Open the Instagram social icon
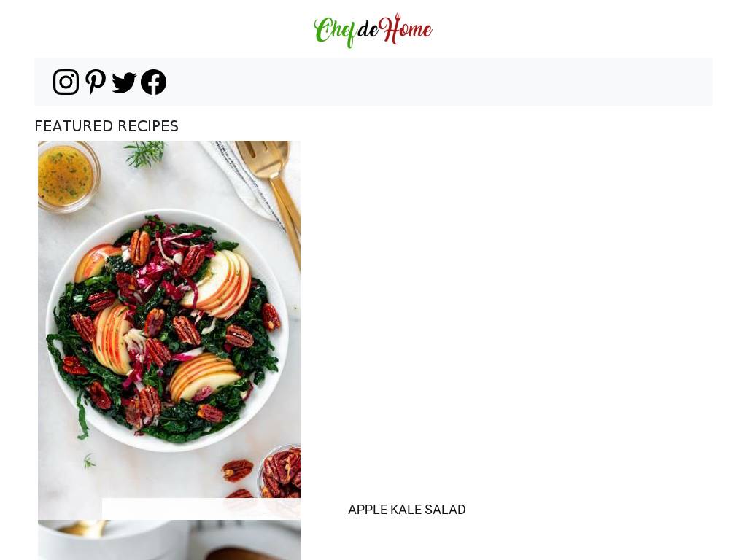 [x=66, y=82]
